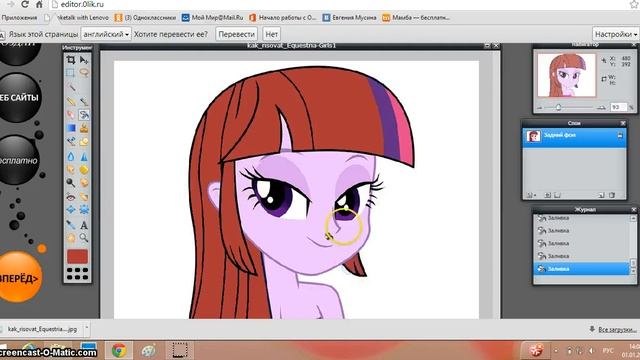Select the Burn tool
640x360 pixels.
pos(84,182)
